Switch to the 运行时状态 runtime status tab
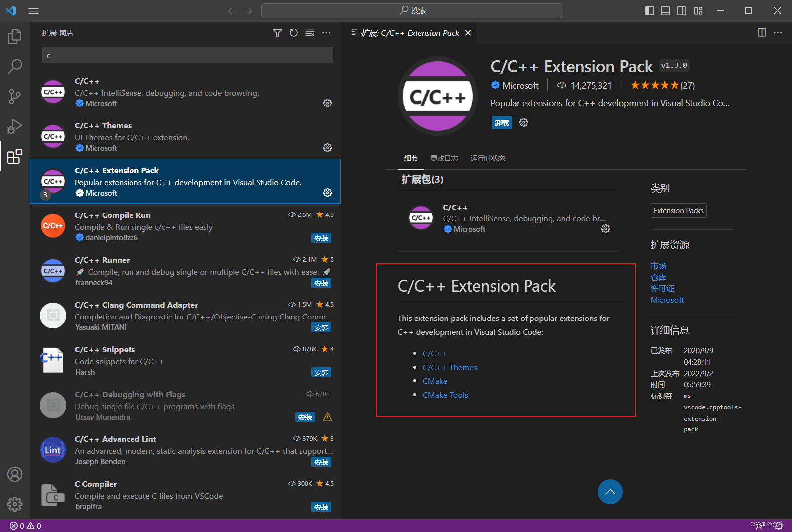 pyautogui.click(x=487, y=158)
